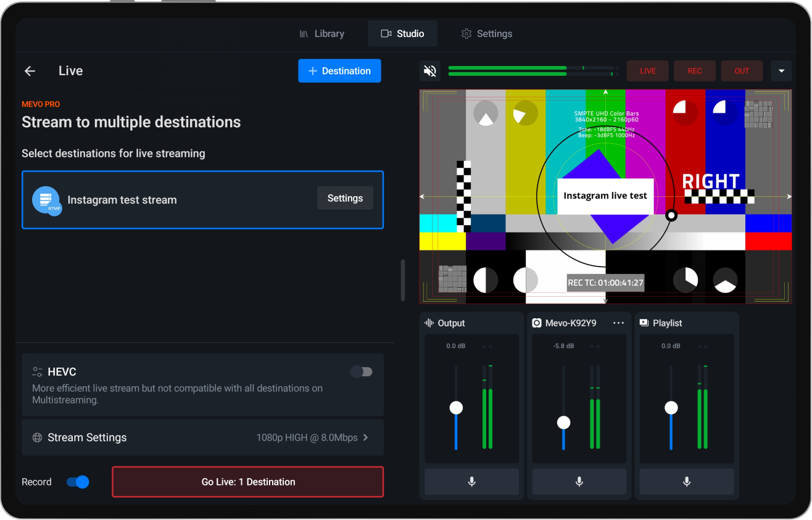This screenshot has height=520, width=812.
Task: Click the REC timecode overlay in the preview
Action: pos(605,283)
